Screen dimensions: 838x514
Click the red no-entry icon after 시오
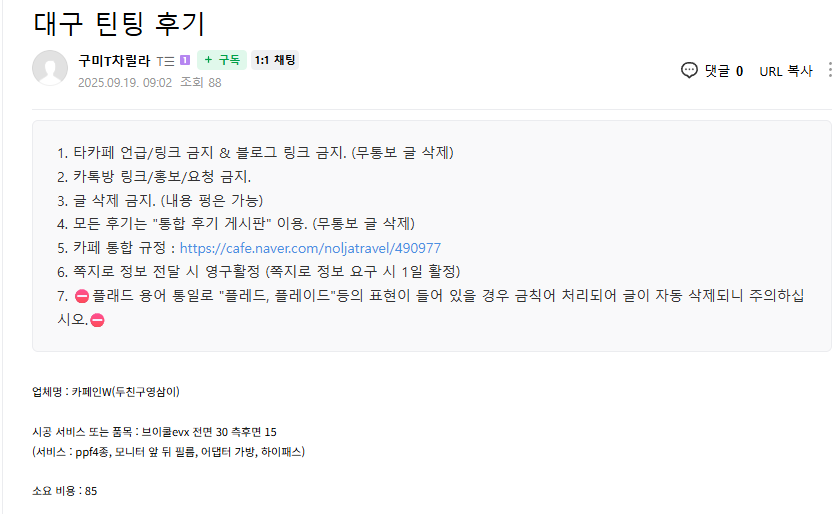(x=98, y=320)
